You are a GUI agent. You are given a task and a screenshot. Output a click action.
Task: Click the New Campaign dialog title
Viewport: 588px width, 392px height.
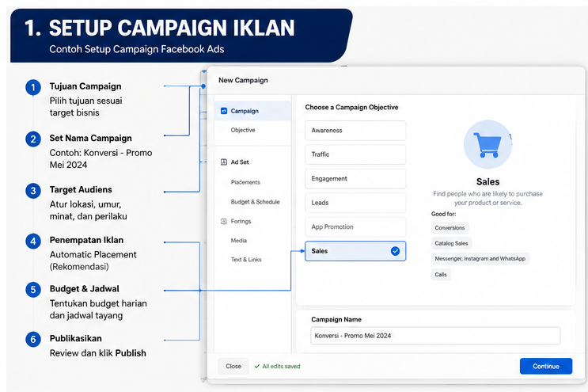[x=243, y=80]
